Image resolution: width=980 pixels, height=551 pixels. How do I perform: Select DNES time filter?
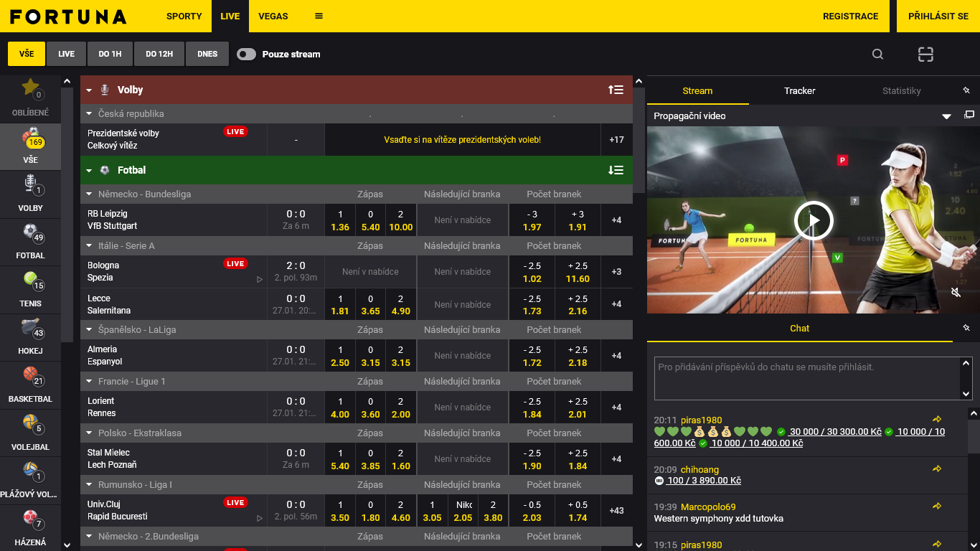(x=207, y=54)
